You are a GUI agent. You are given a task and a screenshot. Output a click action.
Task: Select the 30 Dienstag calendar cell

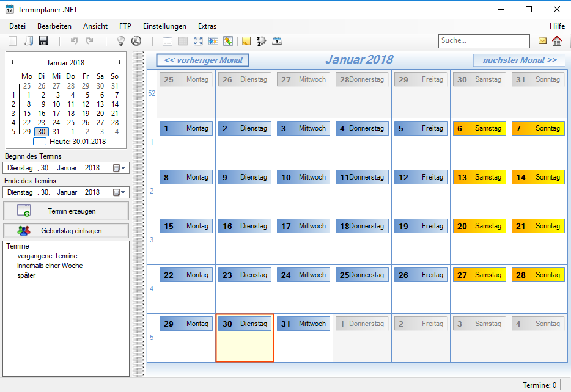coord(245,338)
